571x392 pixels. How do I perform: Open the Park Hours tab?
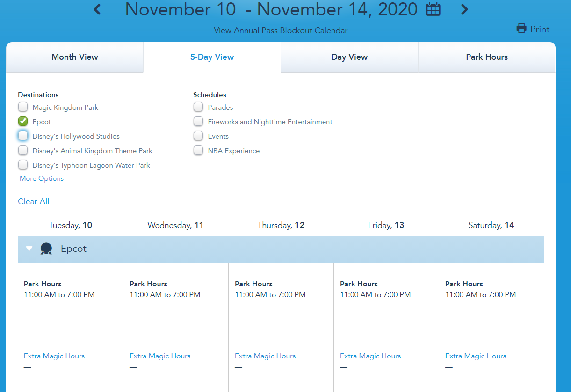[x=486, y=57]
